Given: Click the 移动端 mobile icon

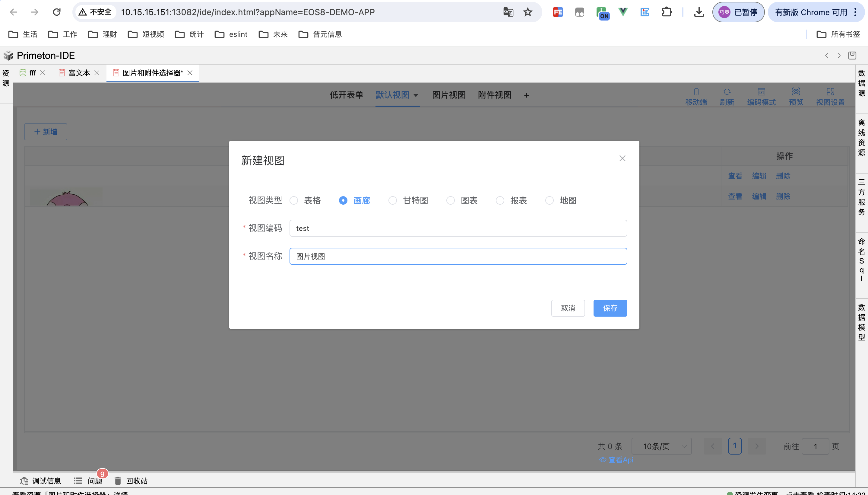Looking at the screenshot, I should coord(696,92).
